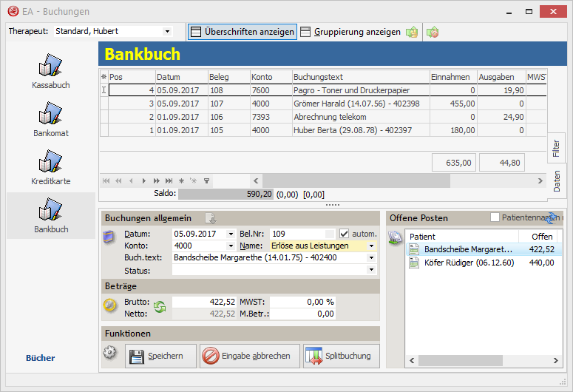This screenshot has height=392, width=573.
Task: Click the green refresh icon beside Brutto
Action: 159,307
